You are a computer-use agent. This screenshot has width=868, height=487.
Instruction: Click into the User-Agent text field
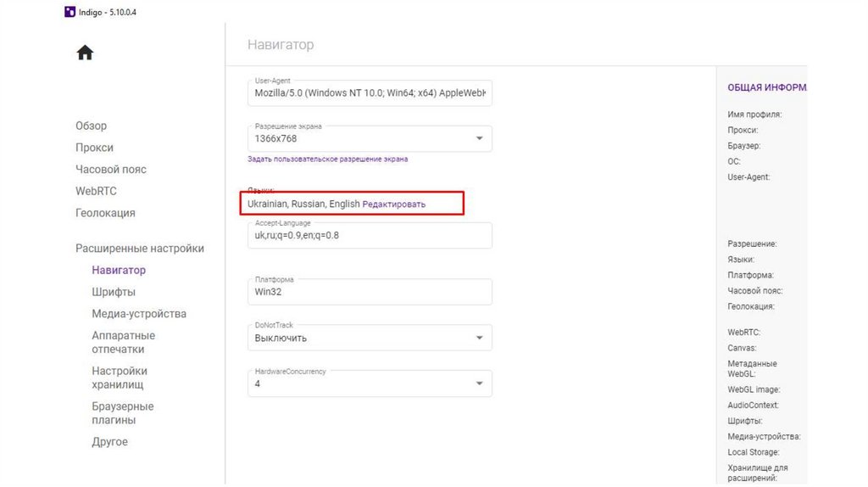370,92
